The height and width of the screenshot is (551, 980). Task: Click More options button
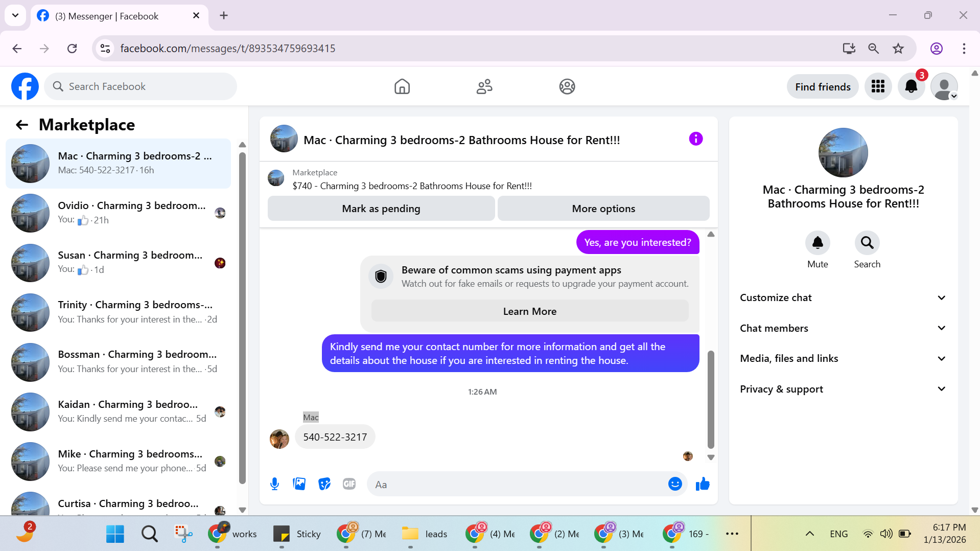(x=603, y=209)
